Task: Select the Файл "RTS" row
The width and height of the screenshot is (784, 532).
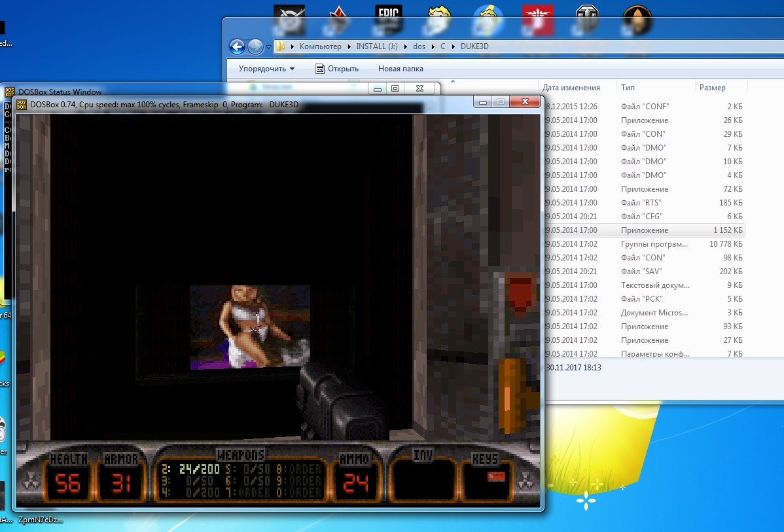Action: (644, 203)
